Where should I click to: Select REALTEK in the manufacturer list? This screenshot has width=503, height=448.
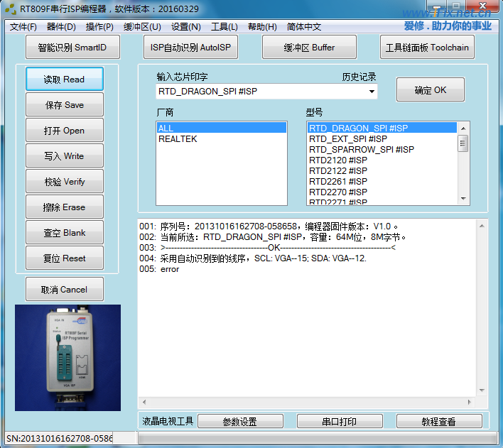pos(178,139)
